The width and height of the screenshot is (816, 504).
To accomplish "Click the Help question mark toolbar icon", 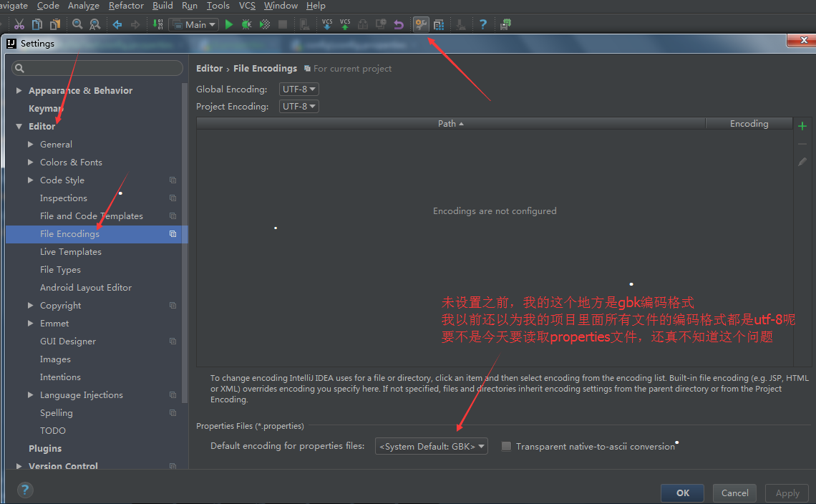I will coord(483,24).
